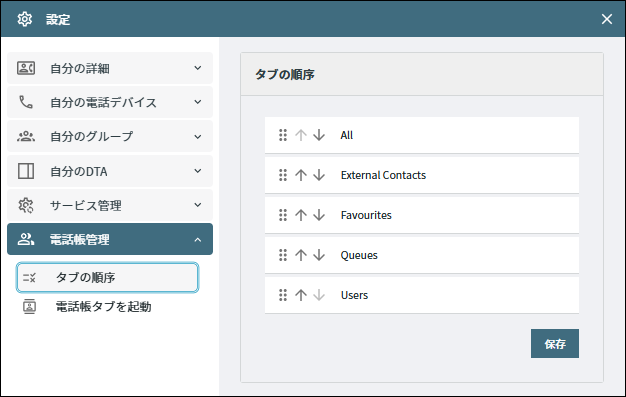Move Queues down with down arrow
The width and height of the screenshot is (626, 397).
tap(319, 255)
